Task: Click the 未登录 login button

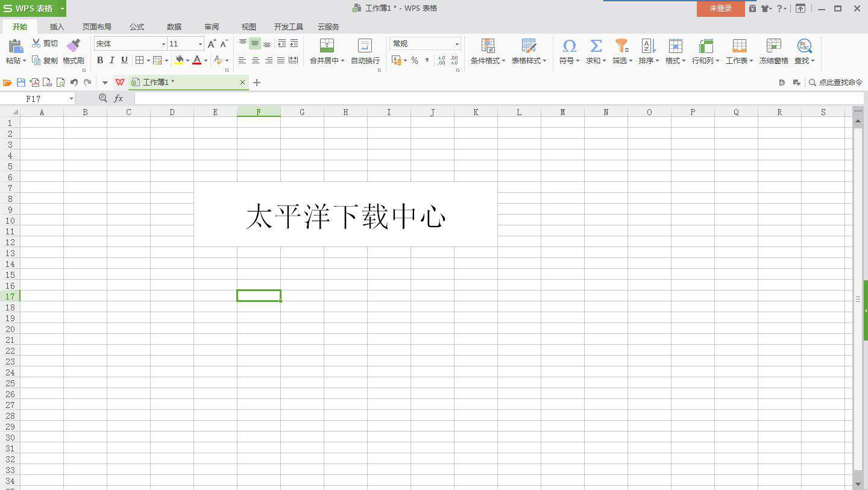Action: tap(721, 8)
